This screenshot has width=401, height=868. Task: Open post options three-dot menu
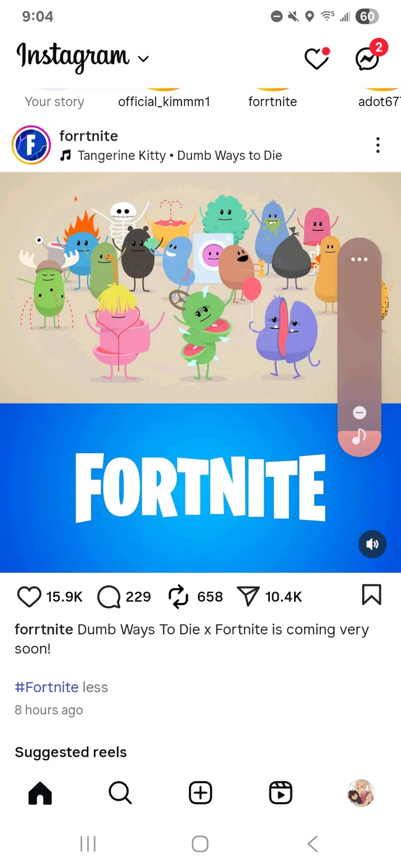378,145
